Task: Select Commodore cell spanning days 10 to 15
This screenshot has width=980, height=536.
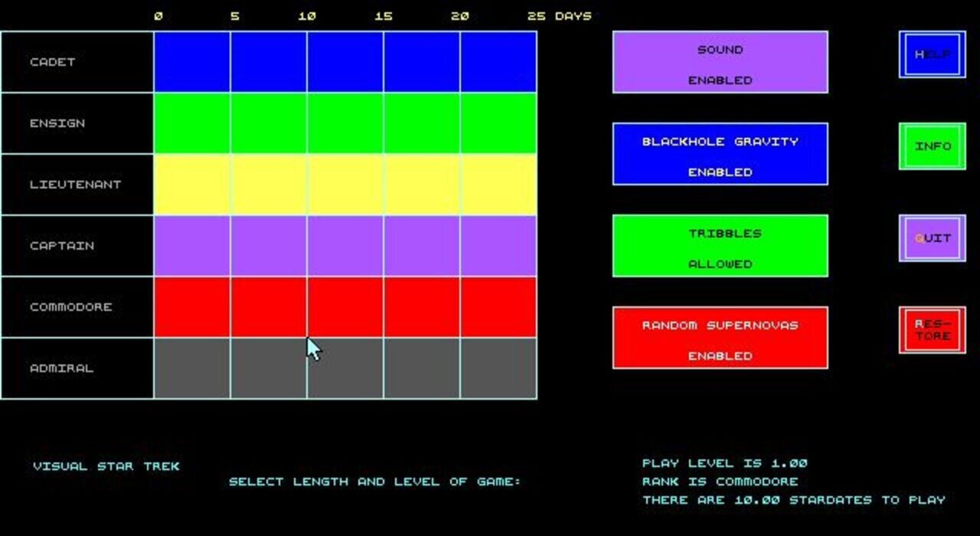Action: click(x=345, y=307)
